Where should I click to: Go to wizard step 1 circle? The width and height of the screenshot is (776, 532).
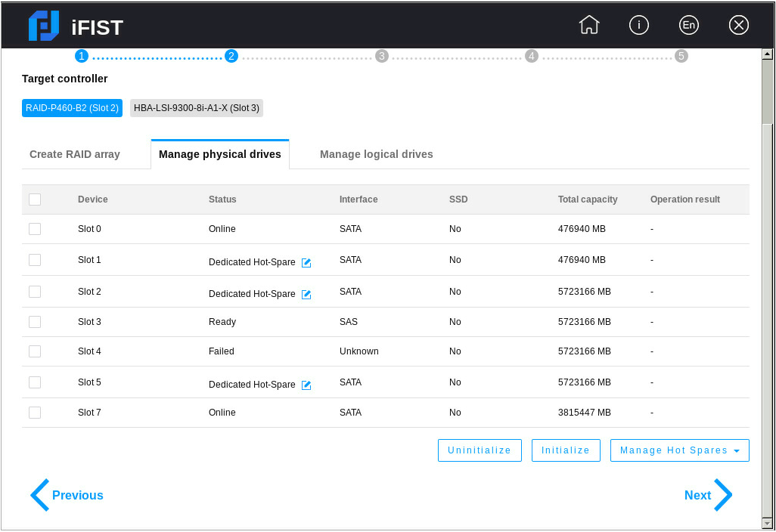click(82, 56)
